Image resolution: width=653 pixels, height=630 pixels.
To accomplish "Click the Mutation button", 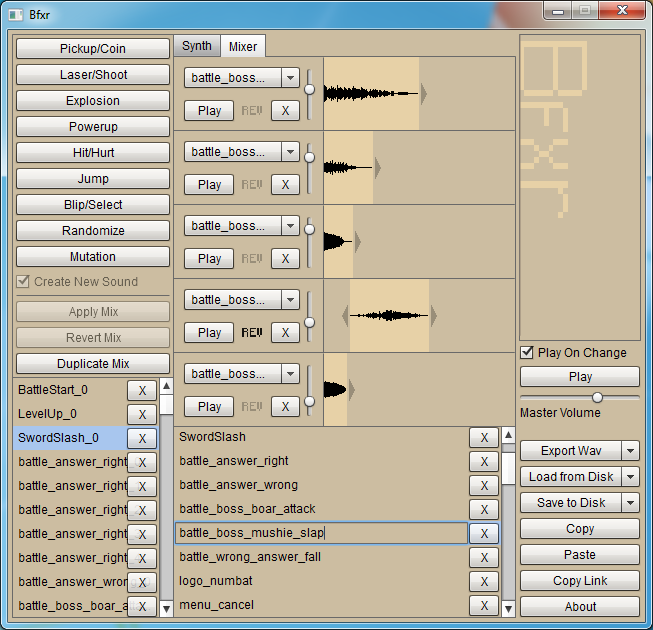I will pos(93,256).
